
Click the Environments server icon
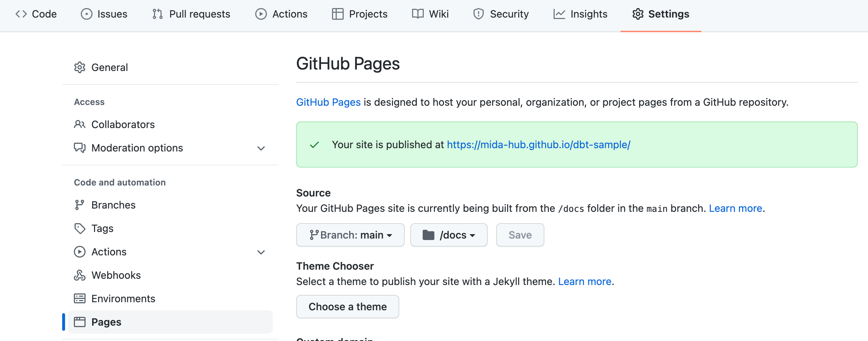tap(80, 299)
